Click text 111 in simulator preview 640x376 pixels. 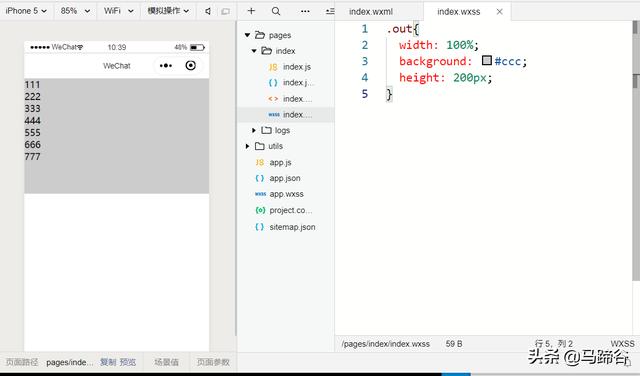(x=32, y=85)
